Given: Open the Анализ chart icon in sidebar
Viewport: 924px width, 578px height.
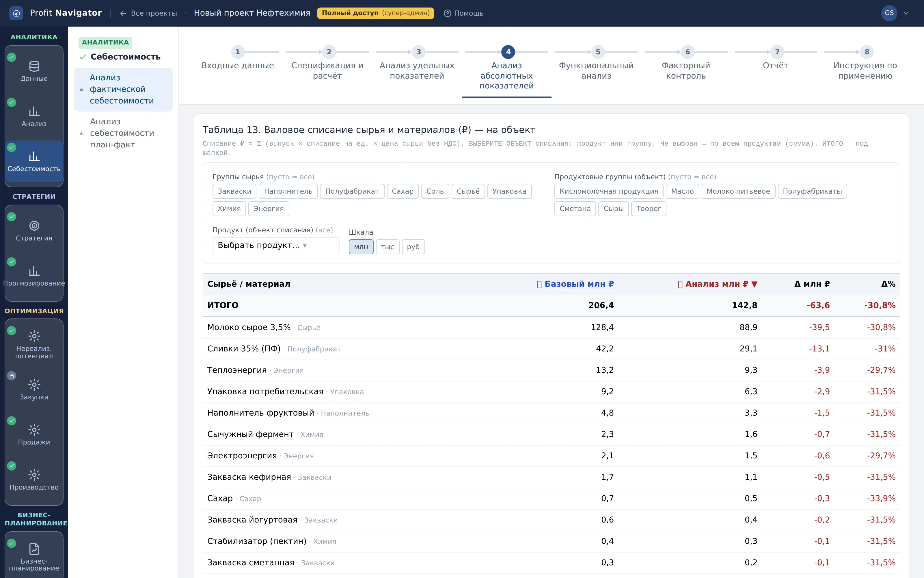Looking at the screenshot, I should click(x=34, y=112).
